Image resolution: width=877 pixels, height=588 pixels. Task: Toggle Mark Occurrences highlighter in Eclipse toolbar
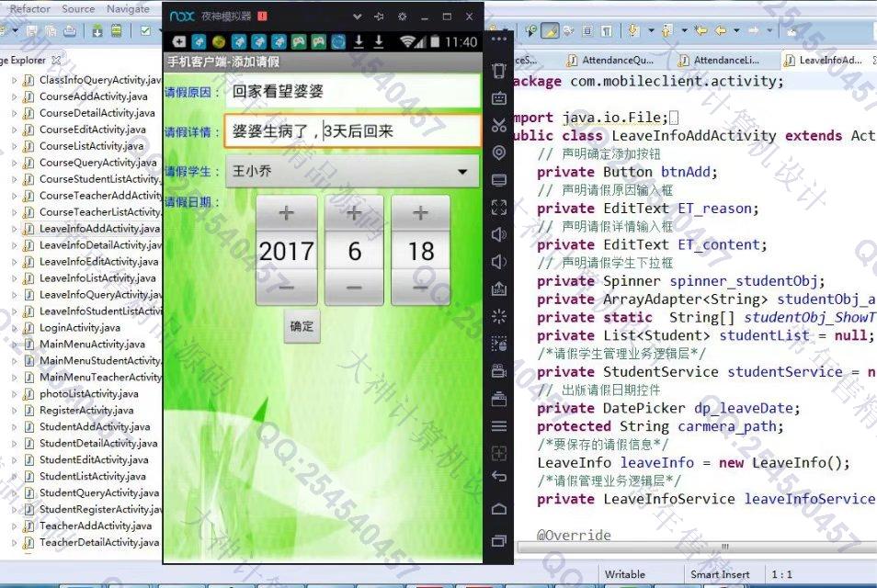[550, 30]
